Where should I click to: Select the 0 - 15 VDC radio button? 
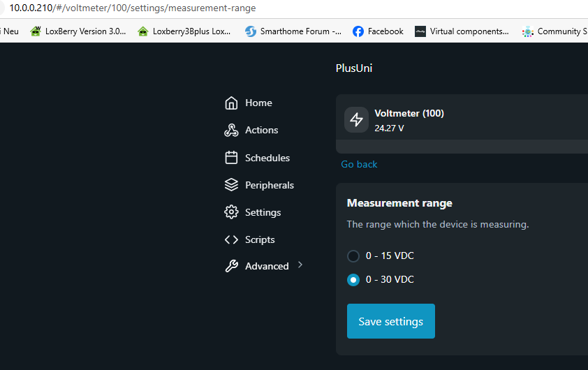[x=353, y=256]
